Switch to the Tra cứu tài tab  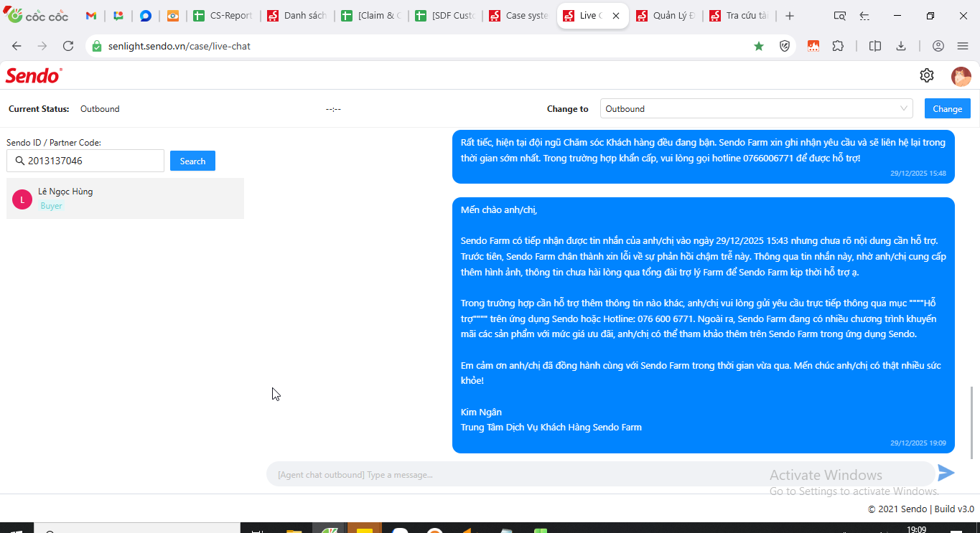(x=739, y=16)
